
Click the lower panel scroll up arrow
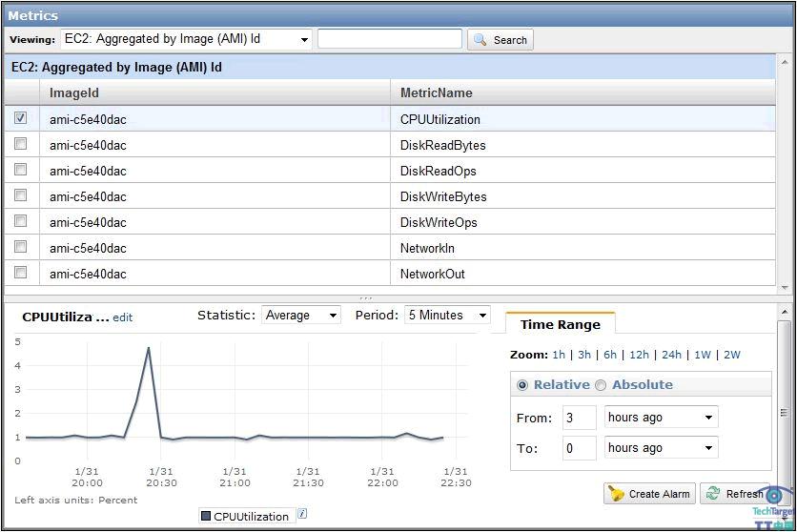tap(785, 311)
